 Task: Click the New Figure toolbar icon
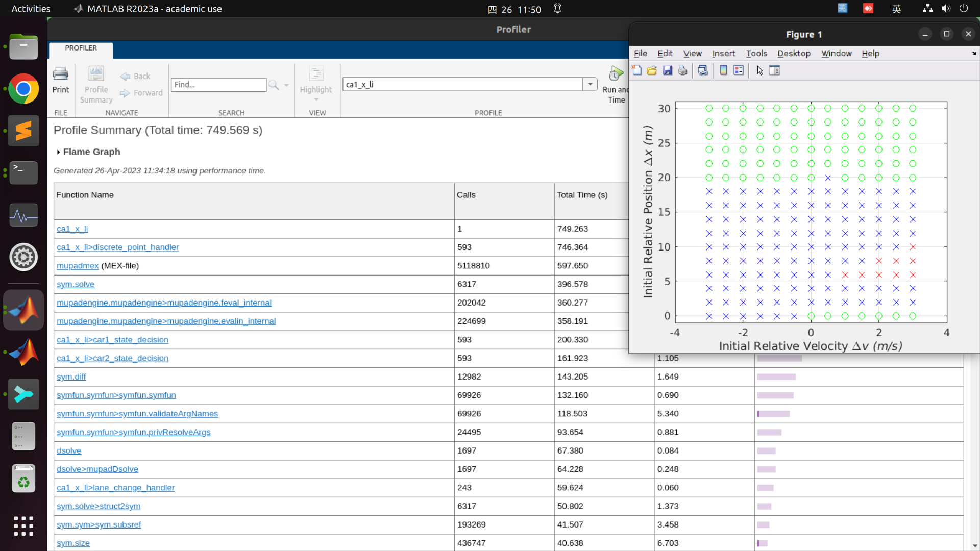(x=636, y=70)
